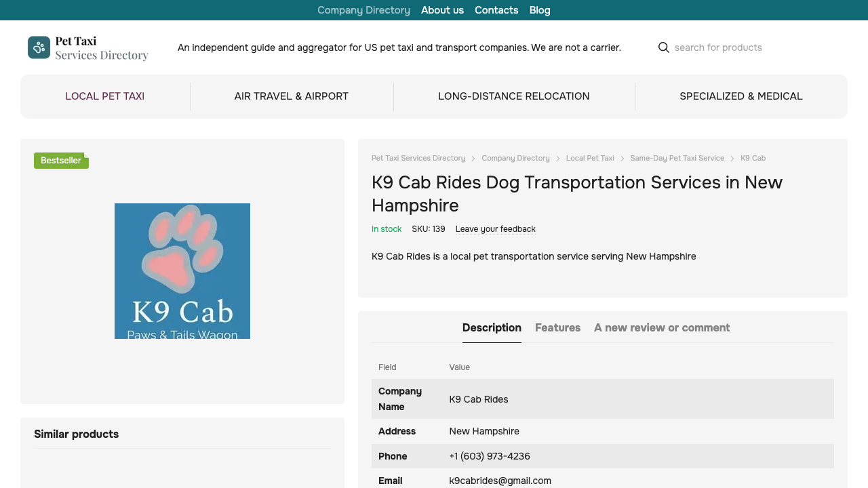The image size is (868, 488).
Task: Select Air Travel & Airport category
Action: click(292, 96)
